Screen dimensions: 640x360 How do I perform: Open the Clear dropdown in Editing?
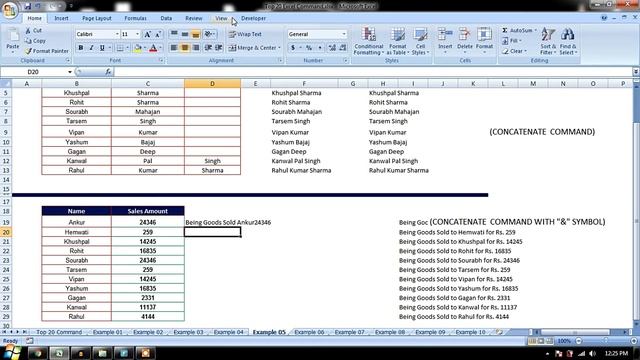click(x=514, y=51)
